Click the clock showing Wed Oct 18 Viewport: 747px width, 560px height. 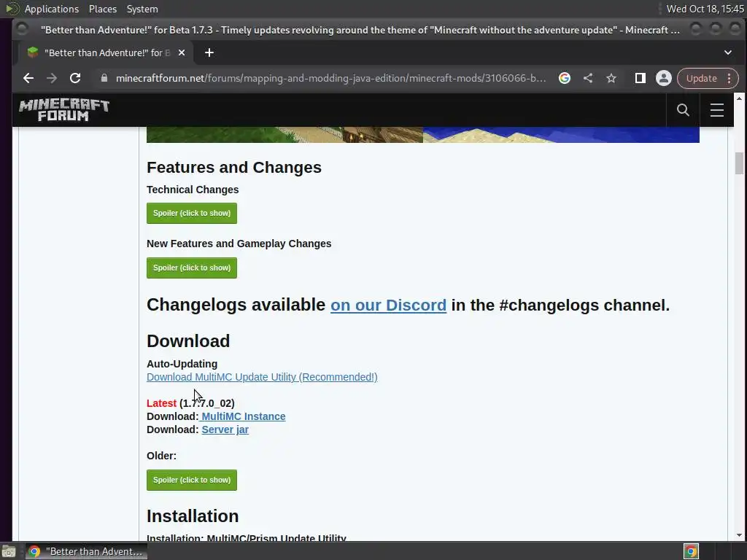click(705, 9)
